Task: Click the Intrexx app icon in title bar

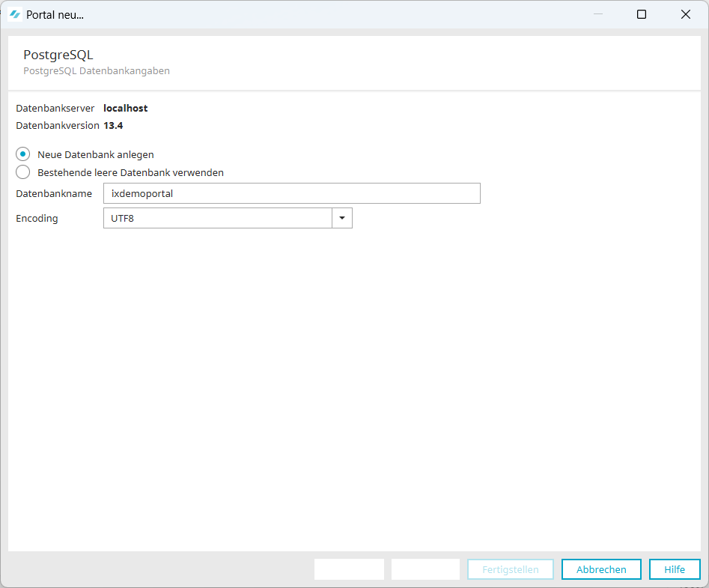Action: [x=14, y=14]
